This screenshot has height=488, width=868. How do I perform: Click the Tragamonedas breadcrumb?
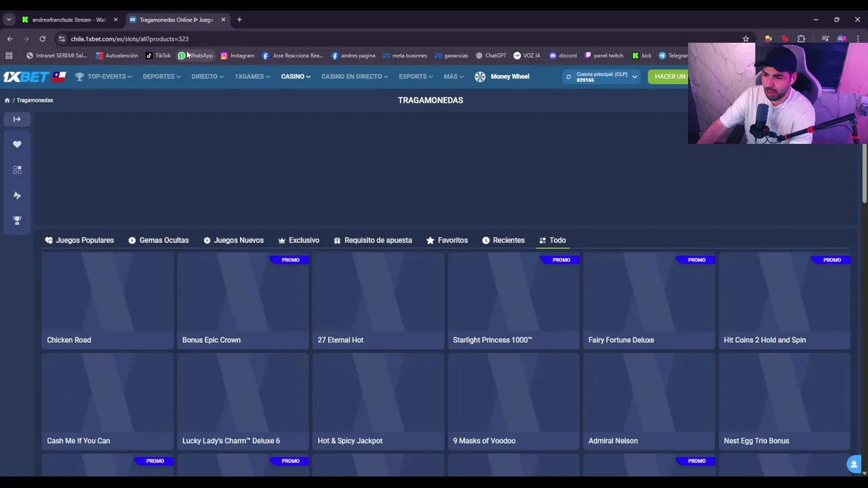click(35, 100)
